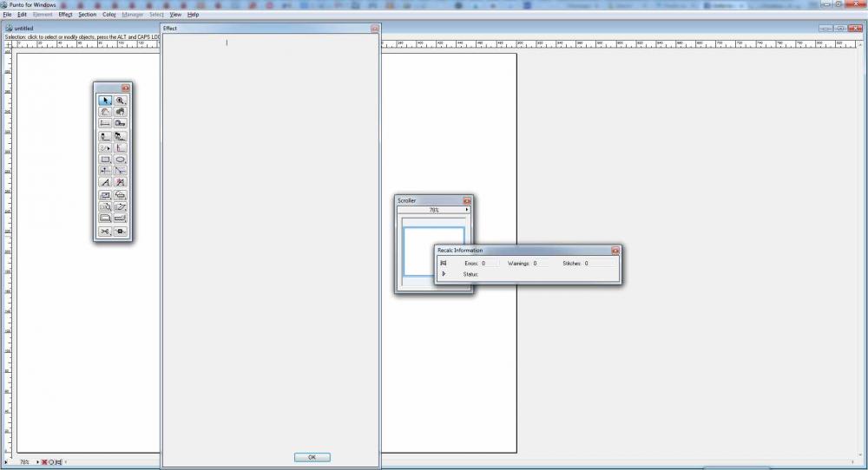This screenshot has width=868, height=470.
Task: Select the magnifier zoom tool
Action: click(121, 101)
